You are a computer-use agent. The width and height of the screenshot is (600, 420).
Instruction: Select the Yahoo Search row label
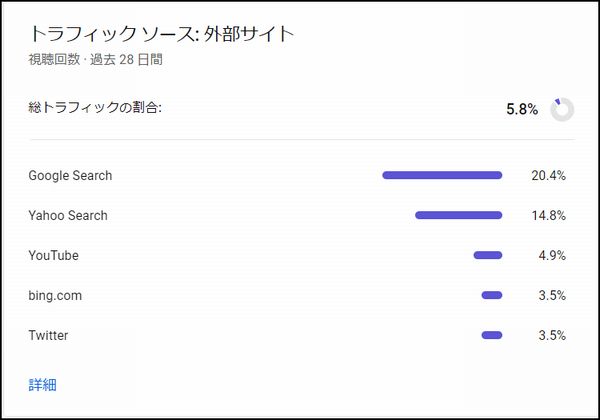tap(68, 215)
